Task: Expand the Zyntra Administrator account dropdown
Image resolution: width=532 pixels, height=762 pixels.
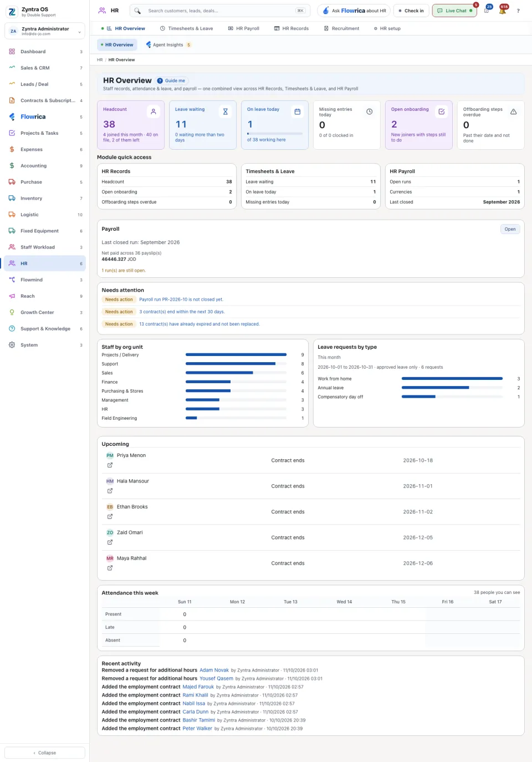Action: click(45, 31)
